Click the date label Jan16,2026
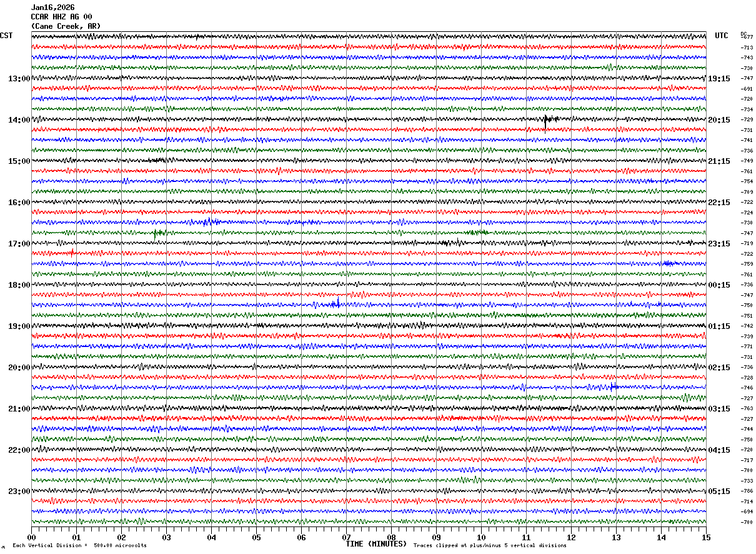Viewport: 756px width, 554px height. [x=52, y=8]
